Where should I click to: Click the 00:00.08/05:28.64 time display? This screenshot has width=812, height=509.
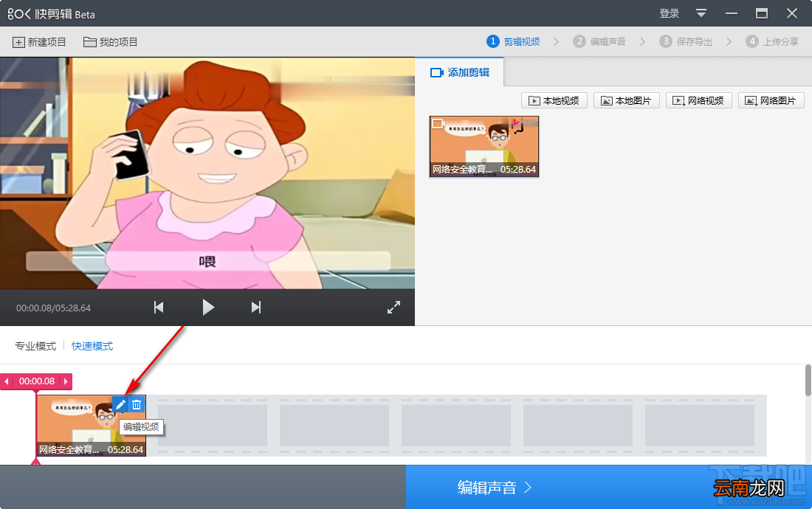click(x=53, y=308)
